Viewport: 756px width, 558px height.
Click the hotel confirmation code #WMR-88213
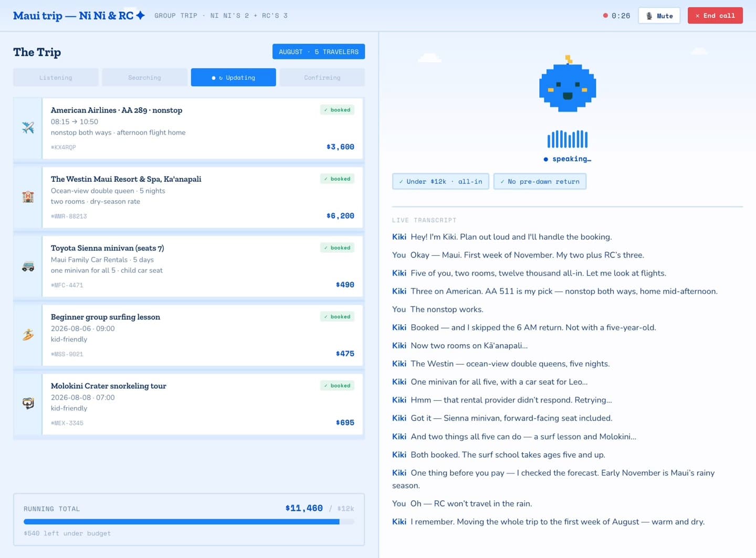[x=69, y=216]
